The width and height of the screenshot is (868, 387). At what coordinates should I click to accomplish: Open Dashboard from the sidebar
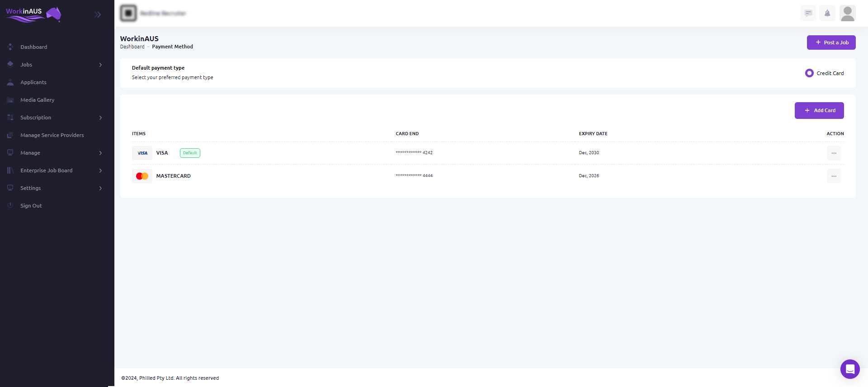(33, 47)
